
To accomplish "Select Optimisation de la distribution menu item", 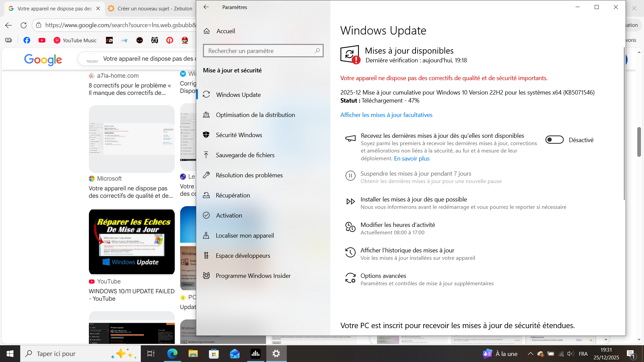I will pos(255,115).
